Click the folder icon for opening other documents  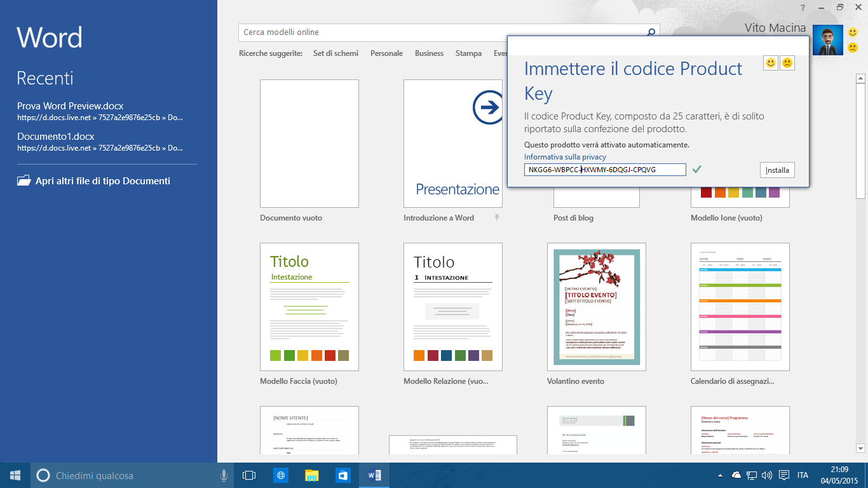[x=24, y=180]
